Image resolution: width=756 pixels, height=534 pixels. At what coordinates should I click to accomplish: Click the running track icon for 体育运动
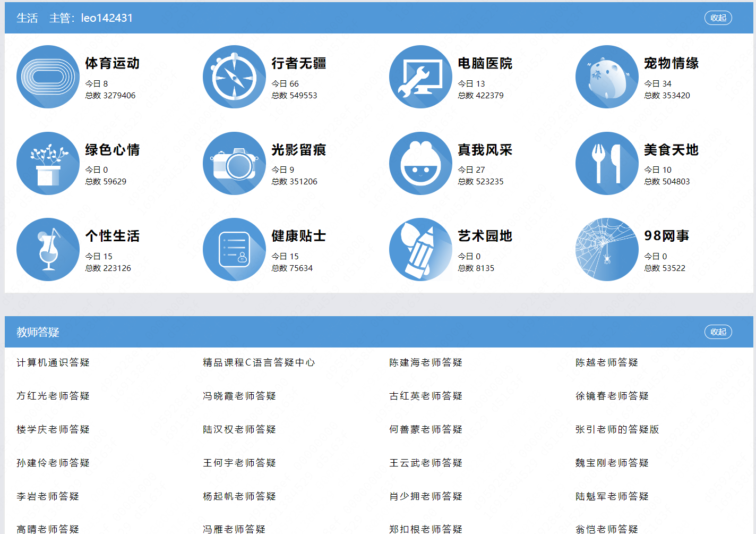pyautogui.click(x=48, y=77)
